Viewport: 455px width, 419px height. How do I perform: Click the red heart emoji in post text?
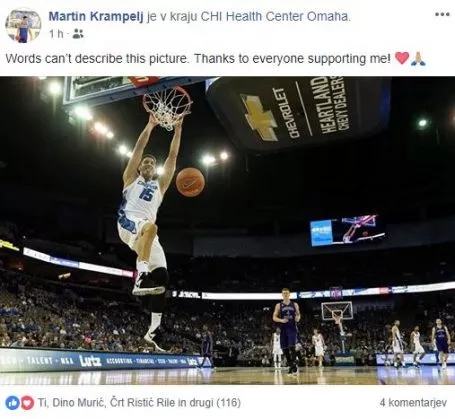(x=402, y=58)
